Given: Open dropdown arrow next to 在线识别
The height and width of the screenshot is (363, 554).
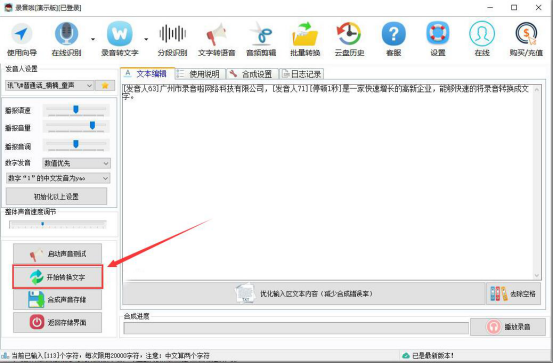Looking at the screenshot, I should click(93, 39).
